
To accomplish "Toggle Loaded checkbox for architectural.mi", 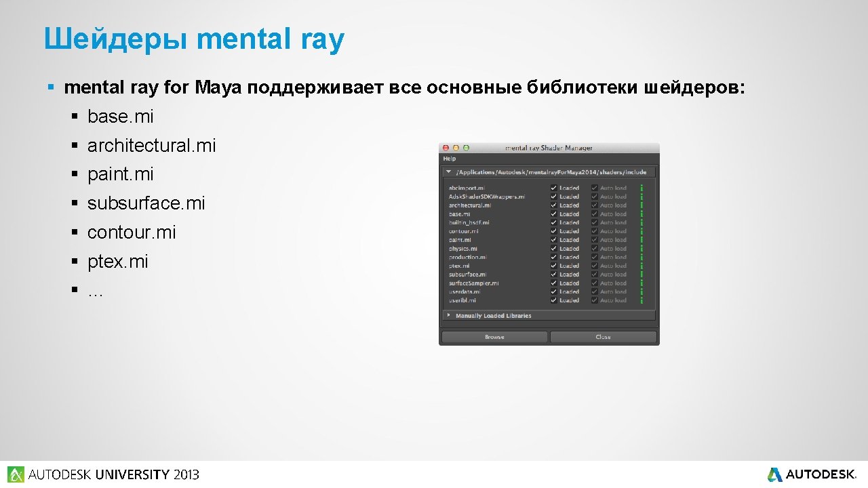I will (x=554, y=205).
